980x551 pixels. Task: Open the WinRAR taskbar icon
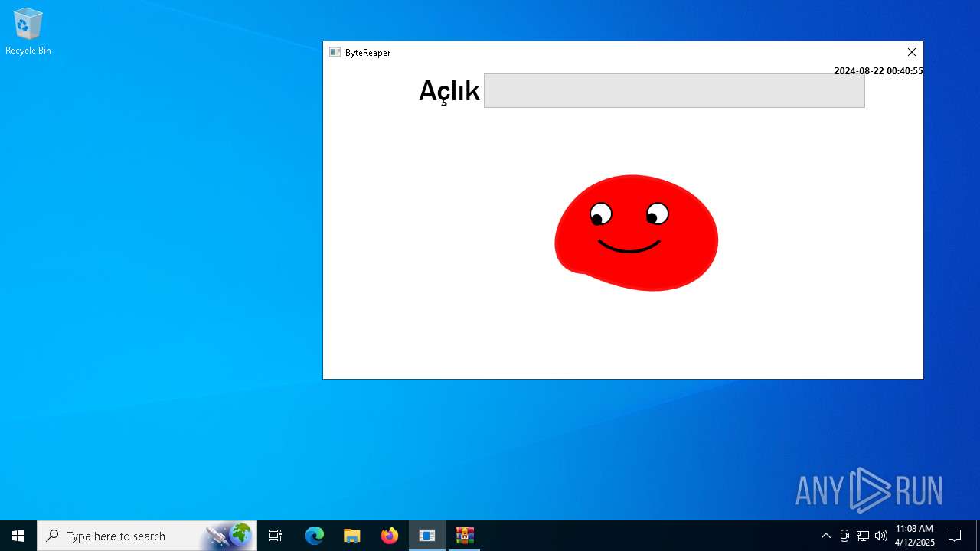point(465,536)
